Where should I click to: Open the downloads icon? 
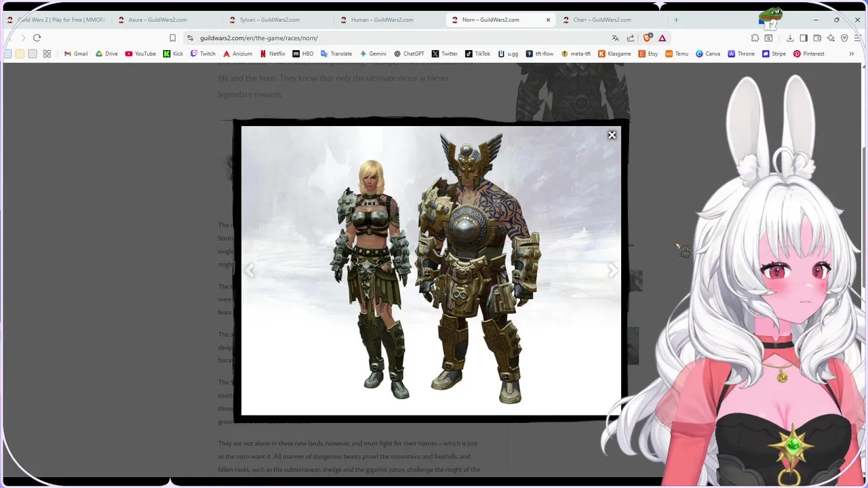click(x=790, y=38)
